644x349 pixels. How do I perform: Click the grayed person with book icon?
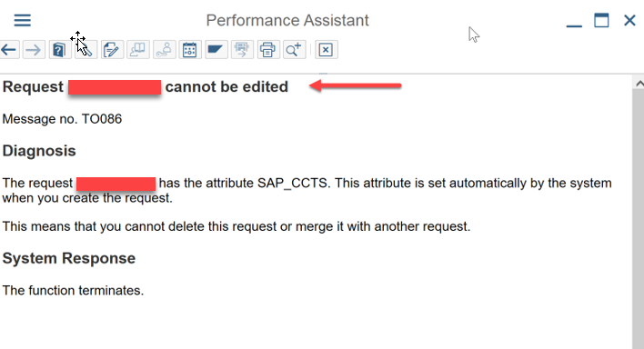pos(138,50)
